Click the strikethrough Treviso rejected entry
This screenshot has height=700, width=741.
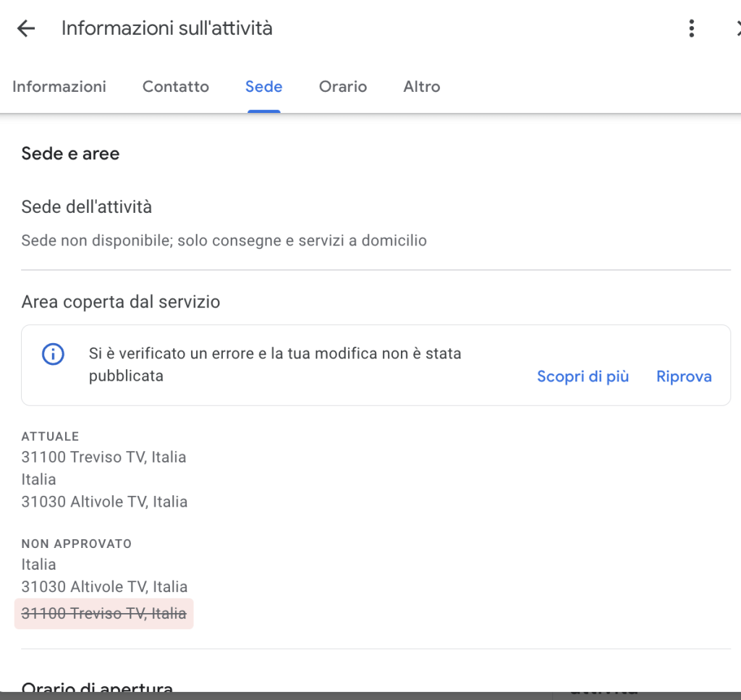103,613
